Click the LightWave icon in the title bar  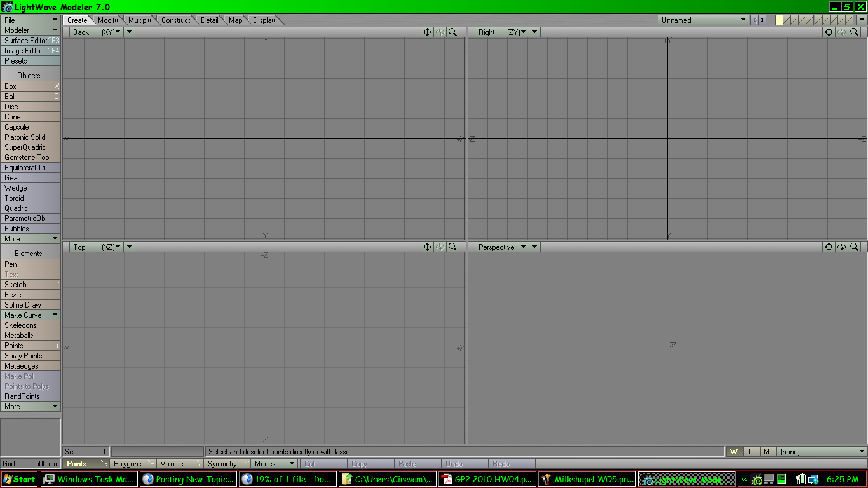click(x=7, y=7)
